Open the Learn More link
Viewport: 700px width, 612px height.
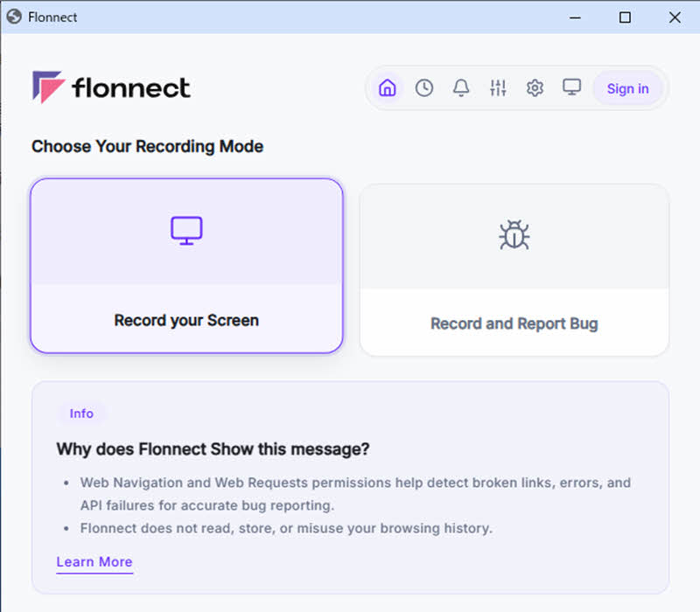tap(94, 561)
